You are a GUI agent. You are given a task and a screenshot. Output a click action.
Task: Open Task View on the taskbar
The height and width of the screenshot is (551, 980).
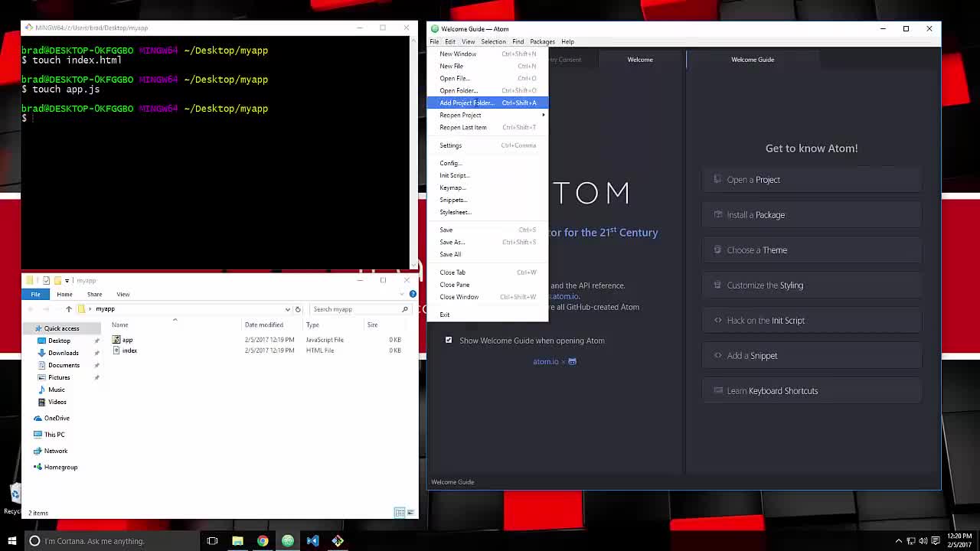(x=212, y=541)
